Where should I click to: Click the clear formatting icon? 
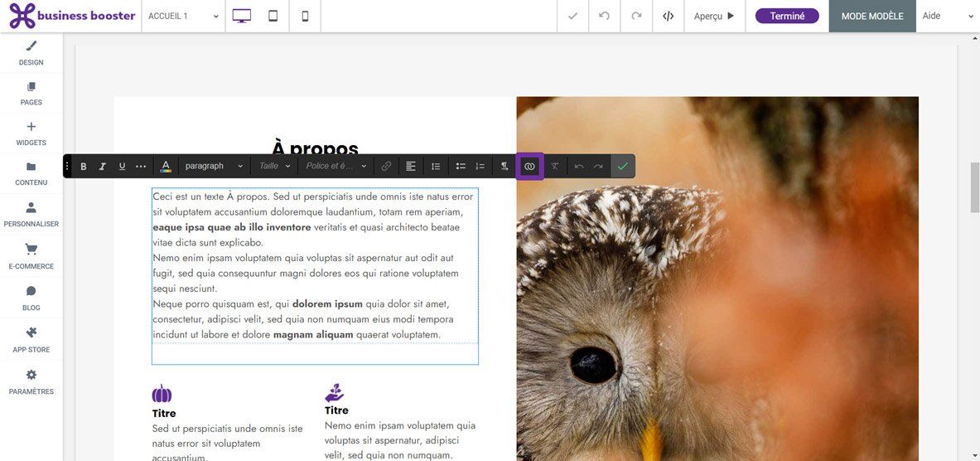[x=554, y=167]
